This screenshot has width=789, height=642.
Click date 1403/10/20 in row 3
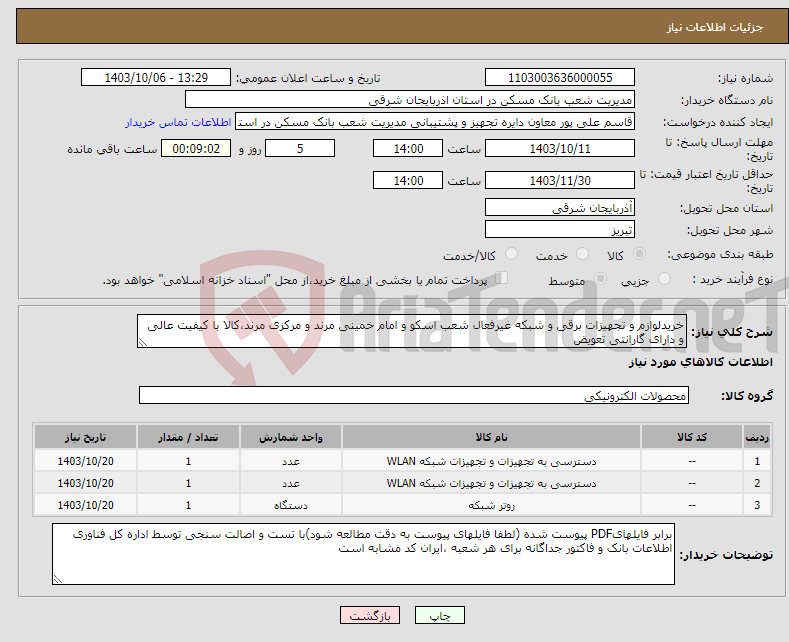point(85,505)
